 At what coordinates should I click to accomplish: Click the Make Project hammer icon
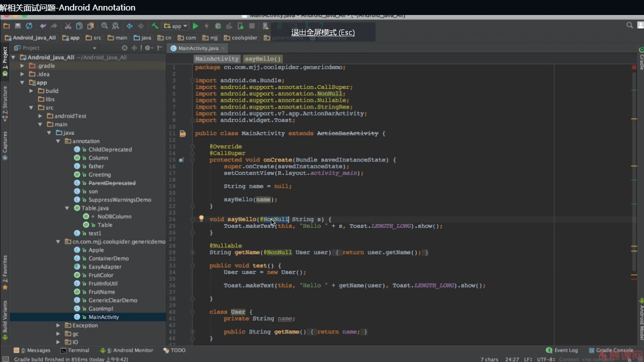pyautogui.click(x=155, y=26)
